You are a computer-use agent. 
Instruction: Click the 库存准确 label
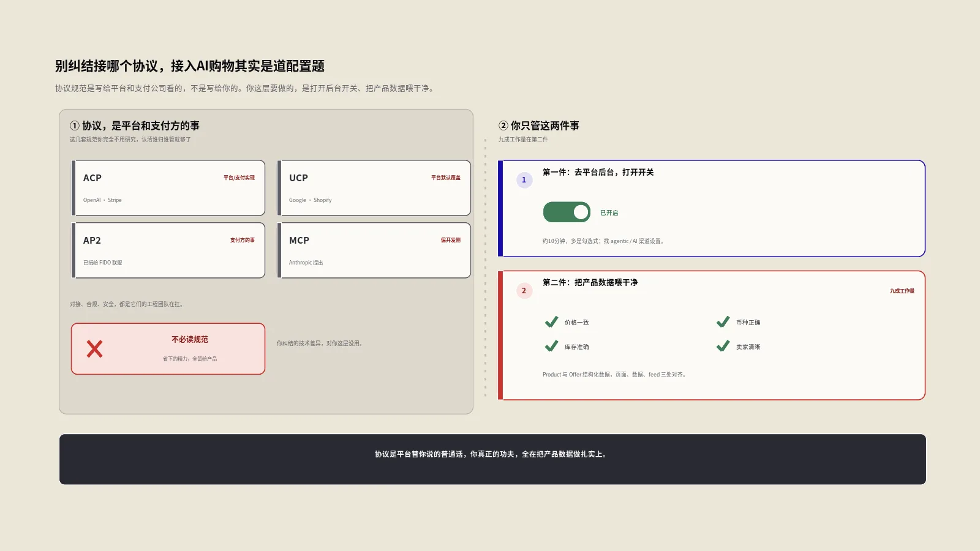576,347
